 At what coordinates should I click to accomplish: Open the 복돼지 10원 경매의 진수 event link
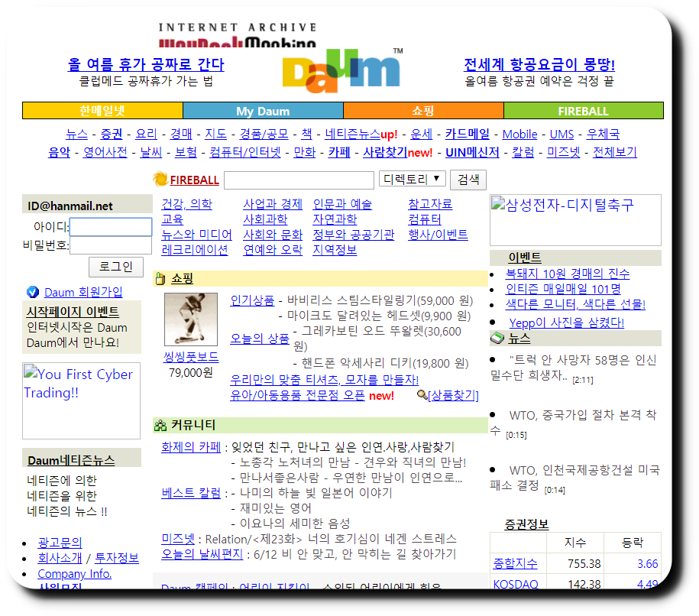(x=568, y=274)
